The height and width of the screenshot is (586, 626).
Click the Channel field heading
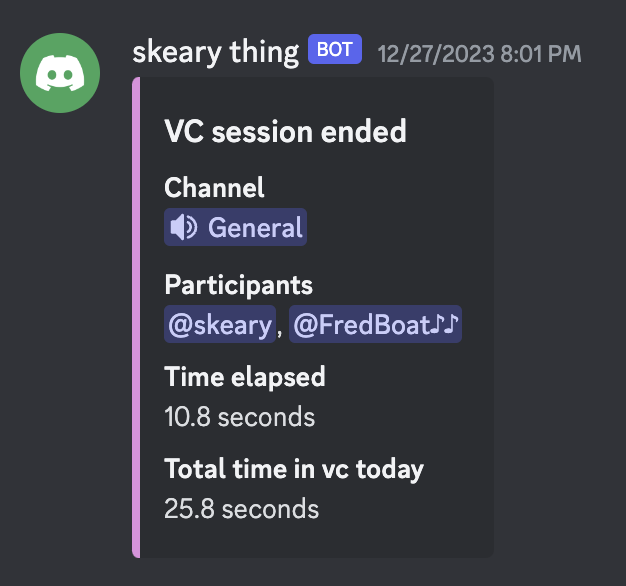click(214, 187)
